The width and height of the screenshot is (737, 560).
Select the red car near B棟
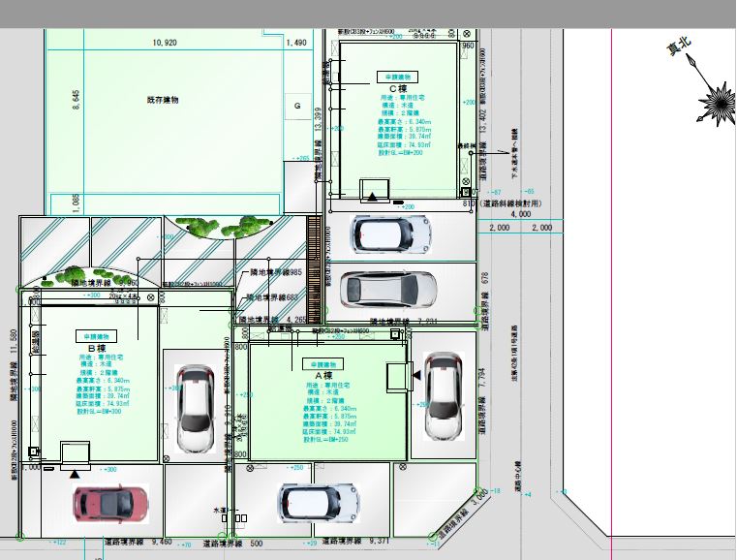click(111, 504)
